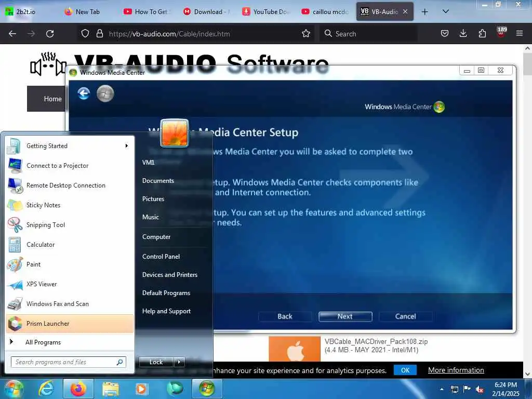Open list all tabs dropdown
532x399 pixels.
(x=446, y=11)
